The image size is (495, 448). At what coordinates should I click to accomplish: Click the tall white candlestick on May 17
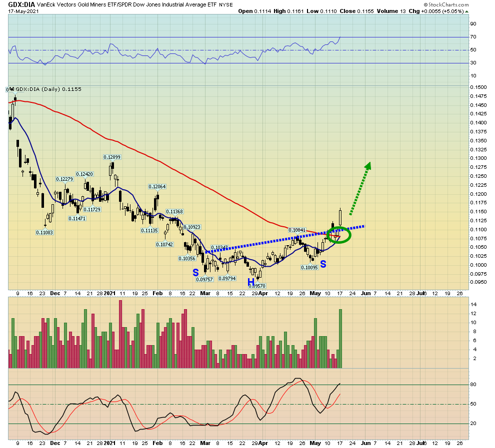(340, 217)
